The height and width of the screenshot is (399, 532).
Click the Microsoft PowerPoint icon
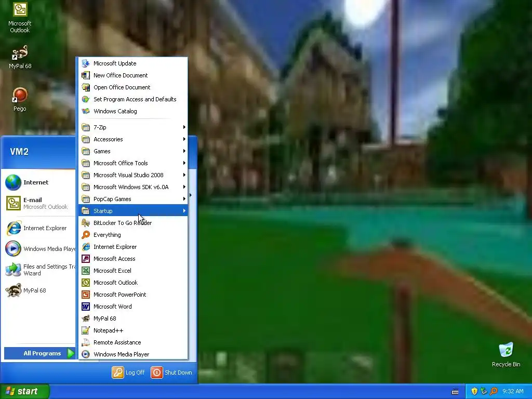tap(86, 295)
